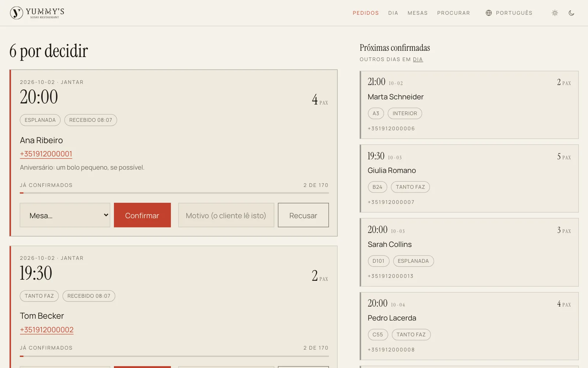
Task: Open the Pedidos tab
Action: (x=366, y=13)
